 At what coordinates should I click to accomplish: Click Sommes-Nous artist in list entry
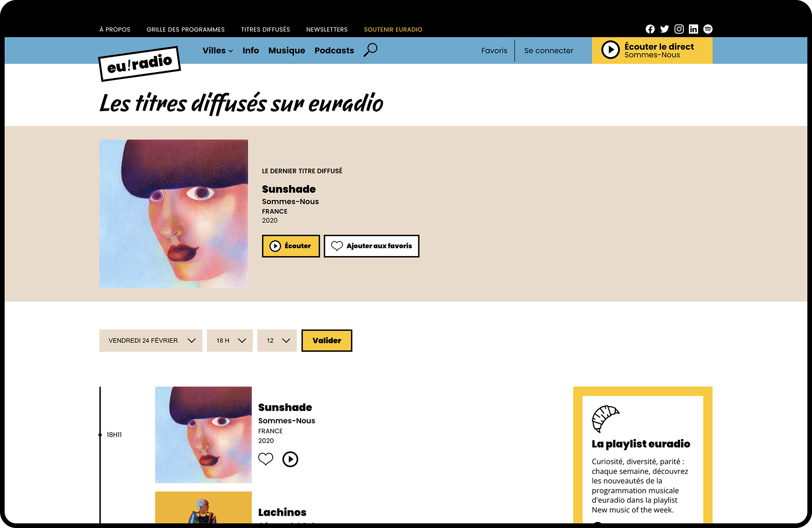coord(286,421)
